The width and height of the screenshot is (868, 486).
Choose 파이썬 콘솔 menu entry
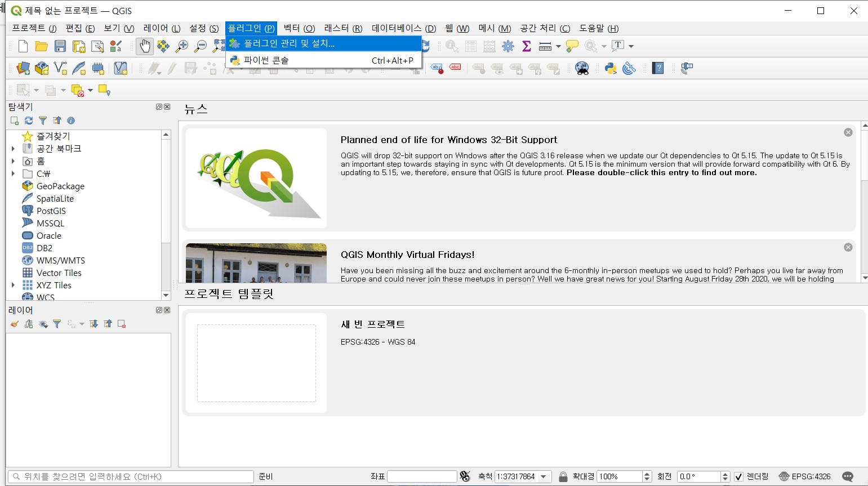[323, 60]
